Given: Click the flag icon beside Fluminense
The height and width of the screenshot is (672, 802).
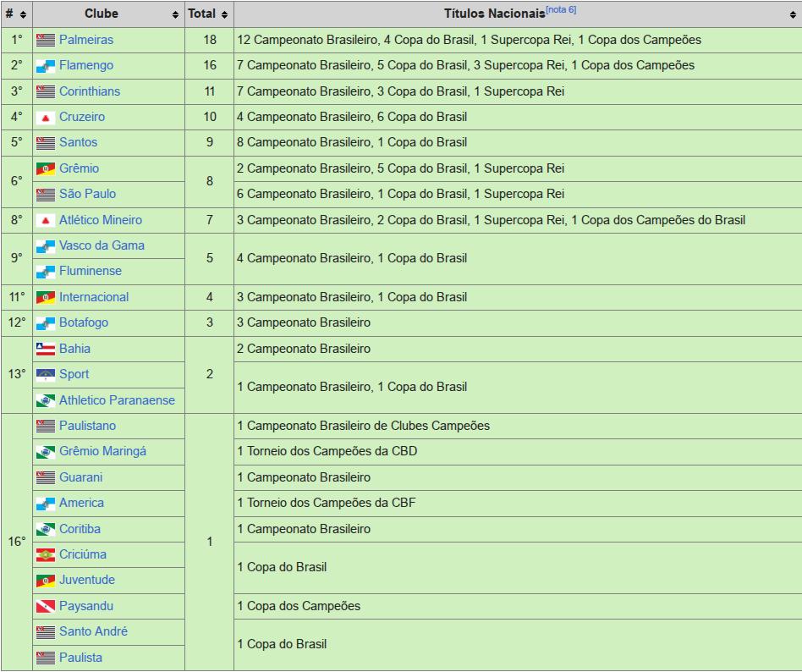Looking at the screenshot, I should pyautogui.click(x=46, y=272).
